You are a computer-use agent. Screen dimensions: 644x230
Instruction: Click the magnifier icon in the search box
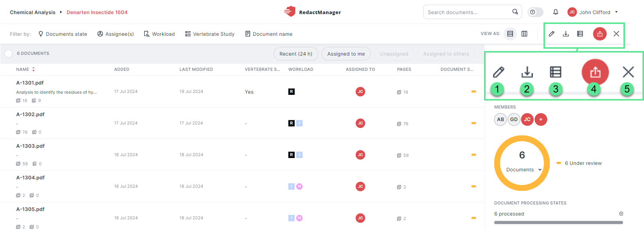pyautogui.click(x=515, y=12)
